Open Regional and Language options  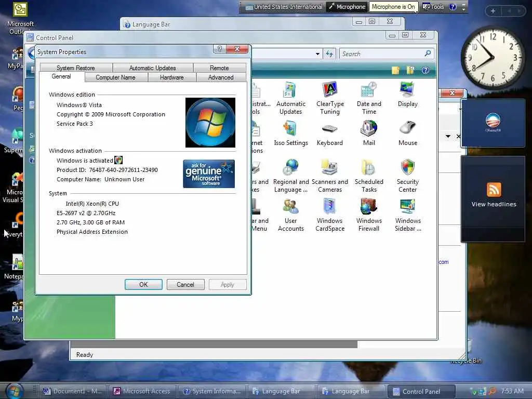(291, 176)
